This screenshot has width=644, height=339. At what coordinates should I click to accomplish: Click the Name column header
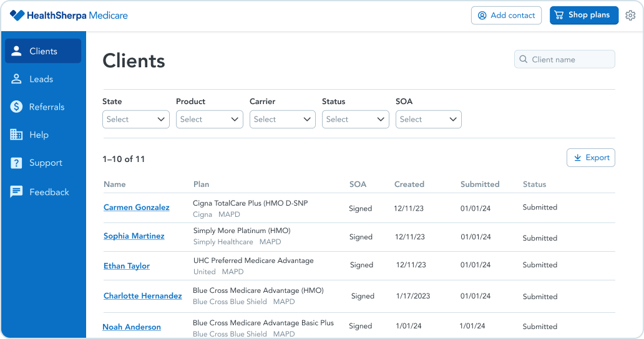(x=115, y=184)
